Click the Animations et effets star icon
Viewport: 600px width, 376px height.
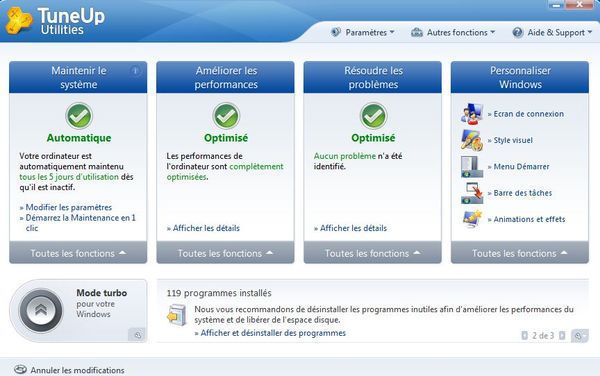pyautogui.click(x=472, y=219)
